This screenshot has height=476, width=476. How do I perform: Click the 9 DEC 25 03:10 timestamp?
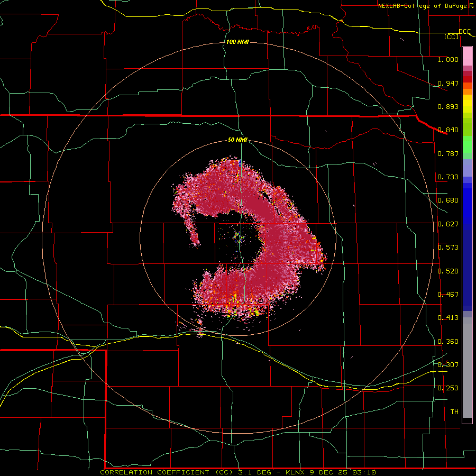343,472
